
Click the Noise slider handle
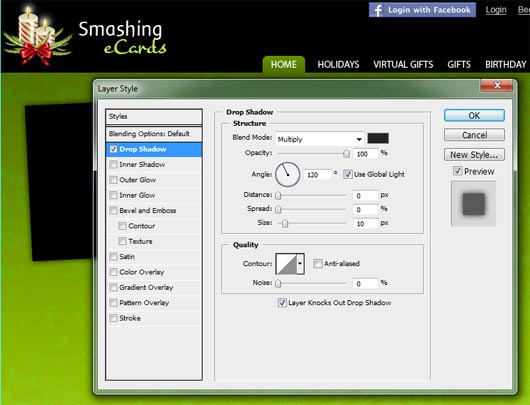(278, 283)
